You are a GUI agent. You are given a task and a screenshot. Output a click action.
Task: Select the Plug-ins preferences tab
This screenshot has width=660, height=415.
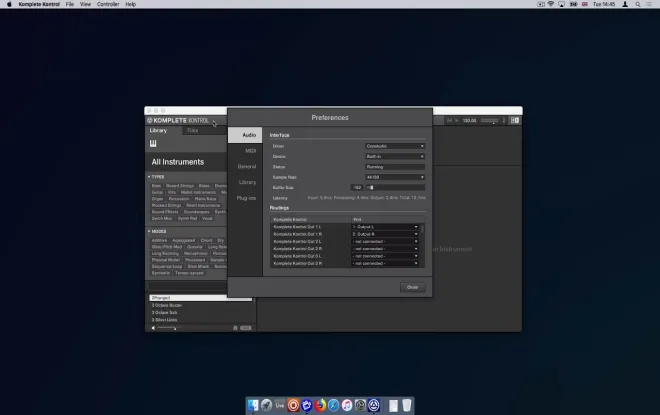(x=245, y=198)
